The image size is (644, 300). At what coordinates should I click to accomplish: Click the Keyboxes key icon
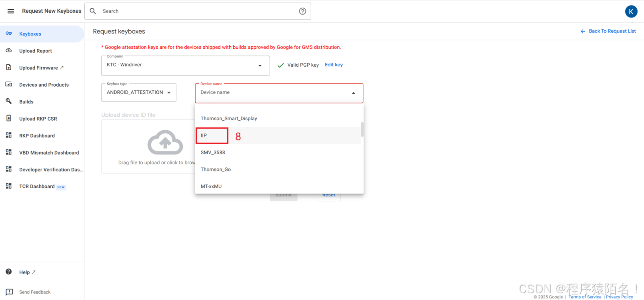pos(9,34)
